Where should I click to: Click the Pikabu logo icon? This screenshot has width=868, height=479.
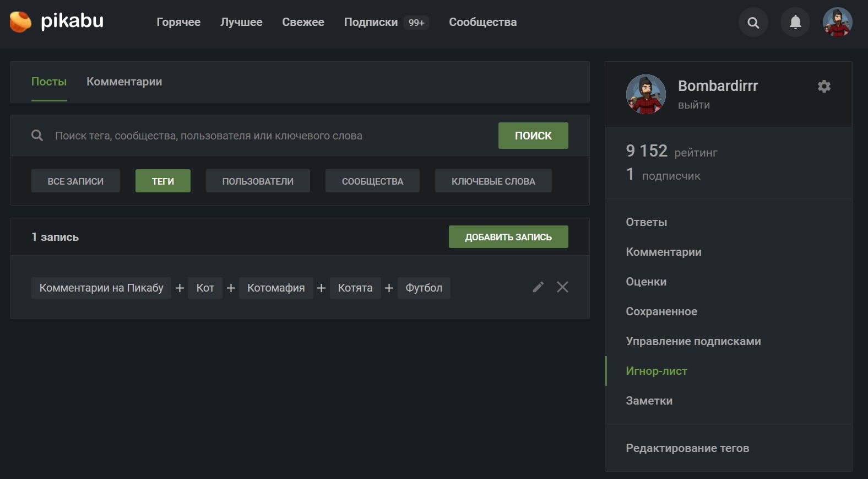tap(20, 22)
